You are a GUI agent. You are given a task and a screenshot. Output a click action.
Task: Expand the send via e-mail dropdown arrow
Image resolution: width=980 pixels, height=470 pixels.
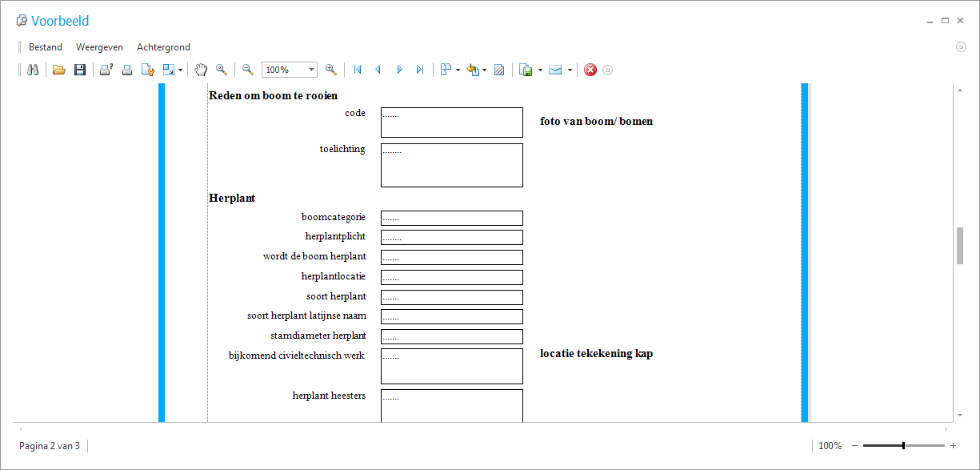click(570, 70)
